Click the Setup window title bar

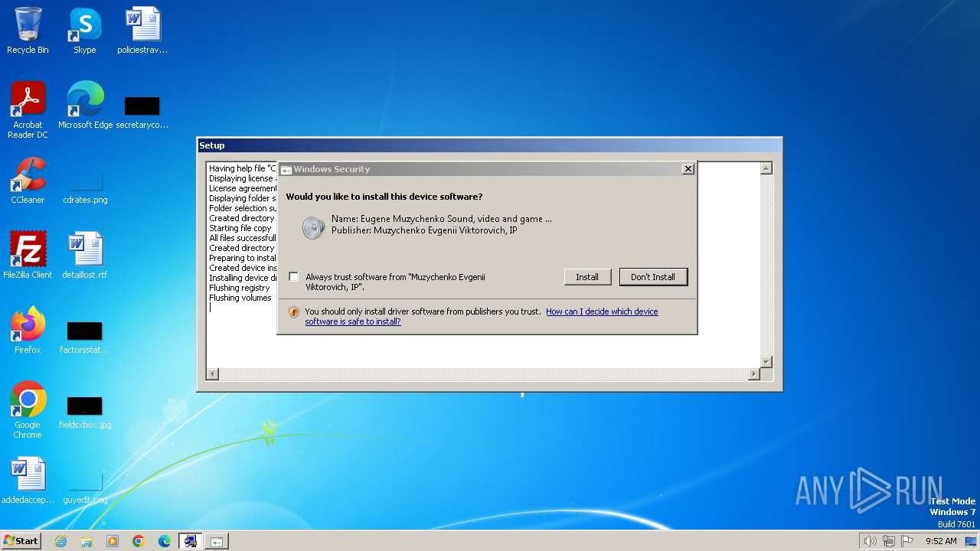[x=490, y=145]
